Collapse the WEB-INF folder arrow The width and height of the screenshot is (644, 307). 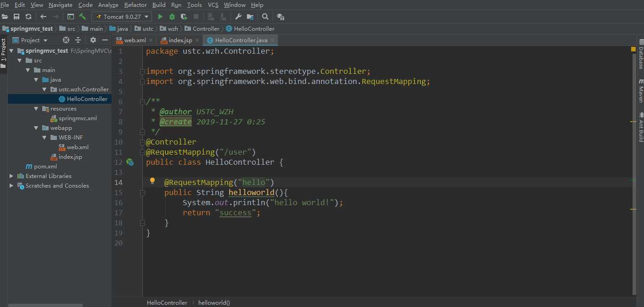pyautogui.click(x=45, y=138)
